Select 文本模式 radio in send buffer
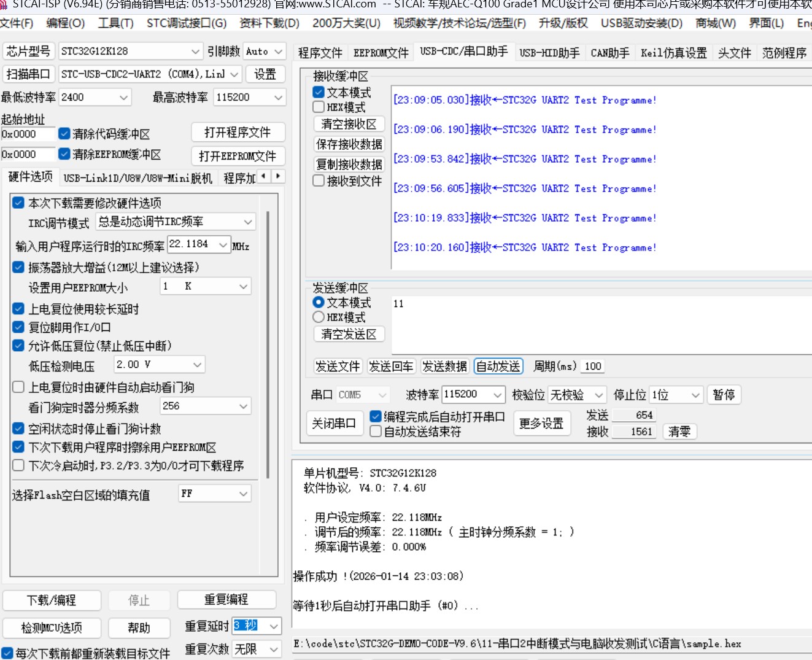 coord(318,301)
